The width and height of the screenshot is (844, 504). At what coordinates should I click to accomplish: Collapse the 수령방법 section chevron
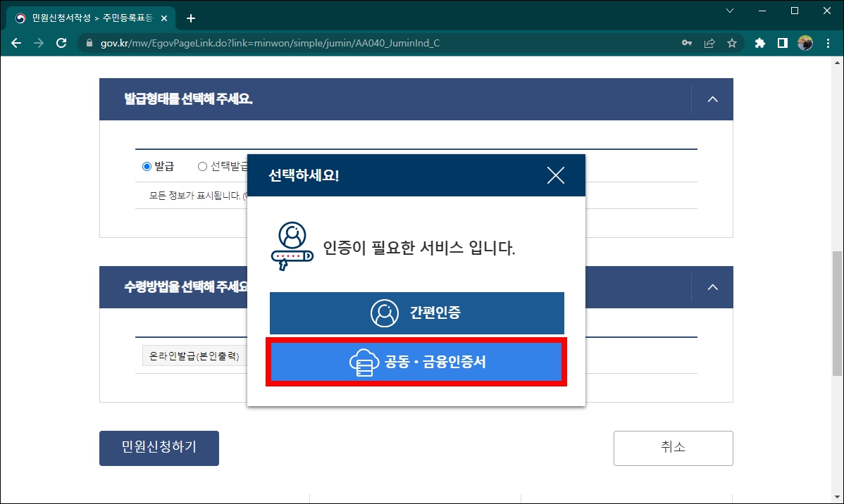click(x=712, y=287)
